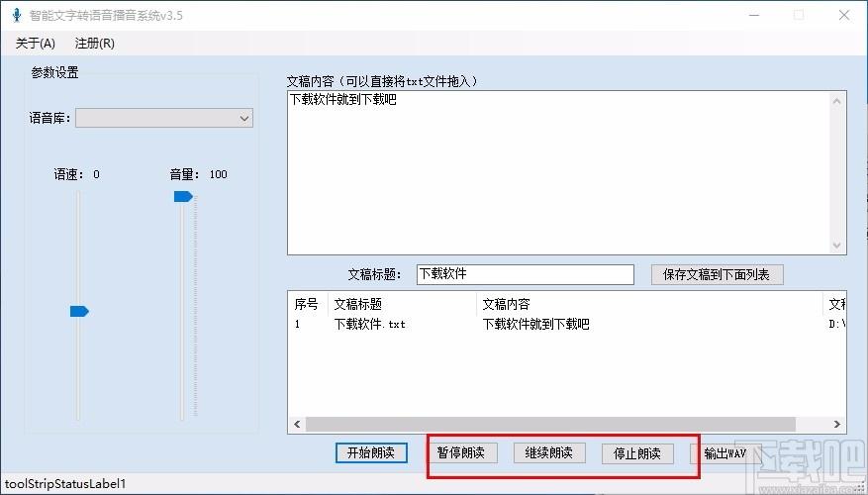The width and height of the screenshot is (868, 495).
Task: Click the 暂停朗读 button
Action: [461, 452]
